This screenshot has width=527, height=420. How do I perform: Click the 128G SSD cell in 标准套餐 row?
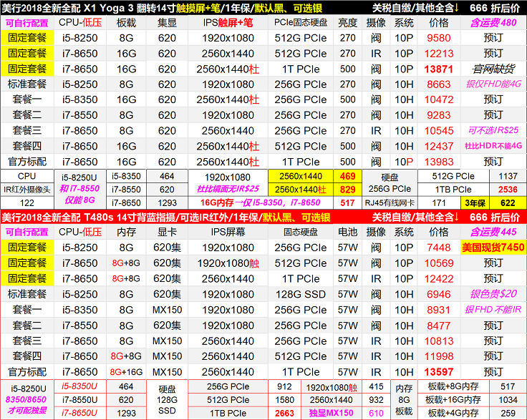pyautogui.click(x=301, y=294)
